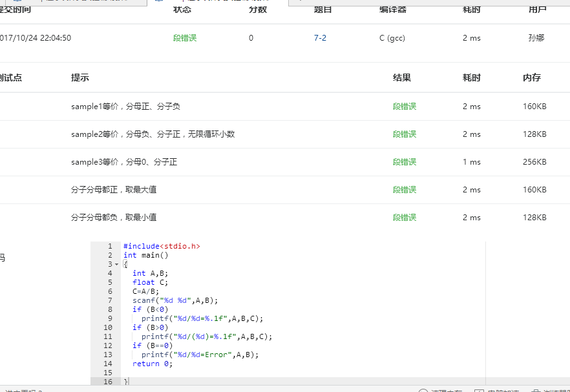Click the 2 ms value beside C (gcc)
This screenshot has width=570, height=392.
coord(472,38)
